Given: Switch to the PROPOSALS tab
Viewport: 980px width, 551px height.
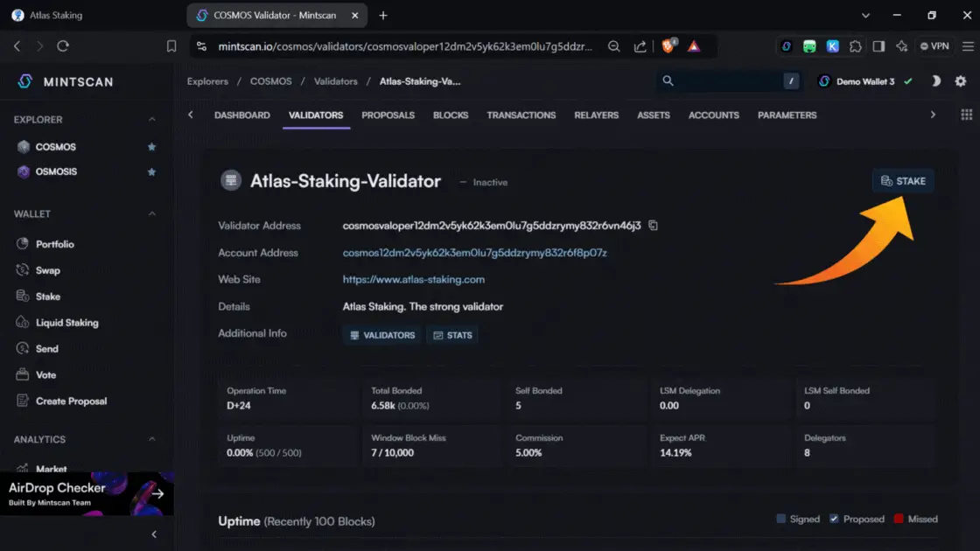Looking at the screenshot, I should point(388,115).
